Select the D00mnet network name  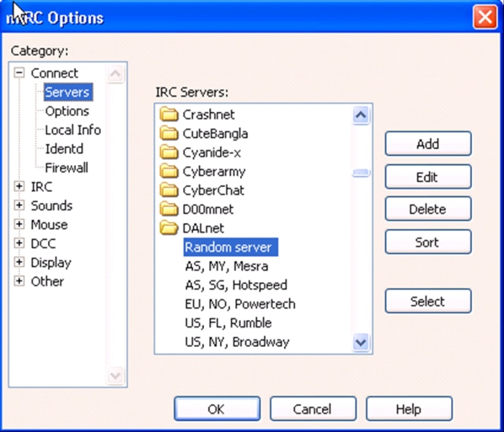tap(208, 209)
